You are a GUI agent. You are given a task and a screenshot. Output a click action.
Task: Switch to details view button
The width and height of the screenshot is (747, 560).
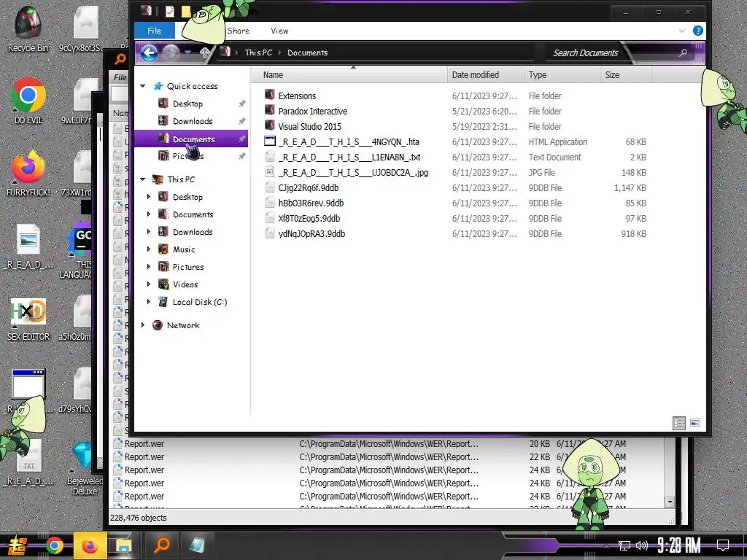click(679, 423)
